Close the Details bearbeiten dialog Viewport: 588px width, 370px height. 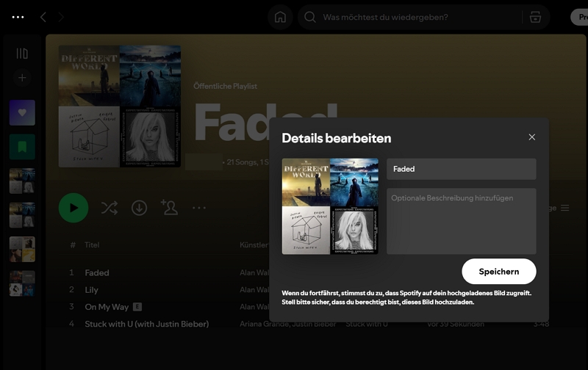tap(532, 137)
